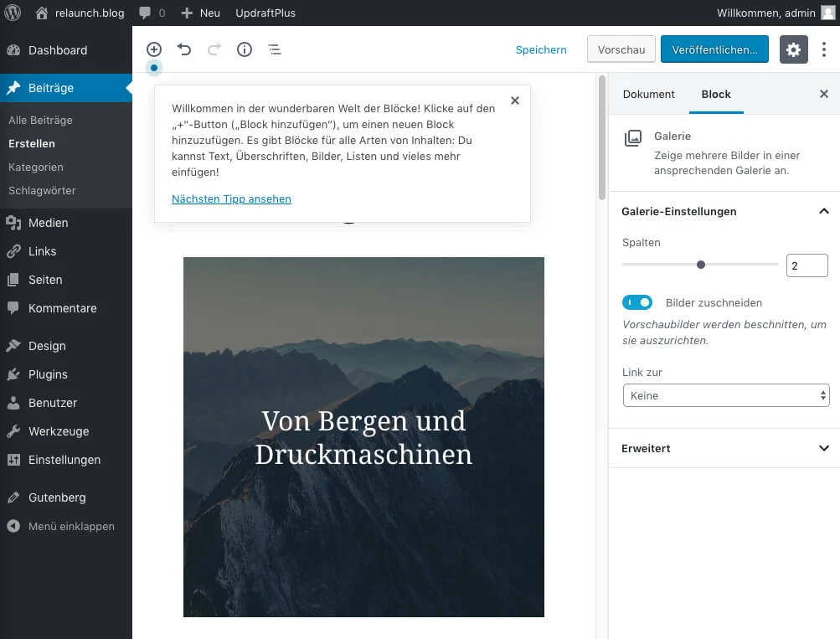Switch to the Dokument tab

[x=648, y=94]
